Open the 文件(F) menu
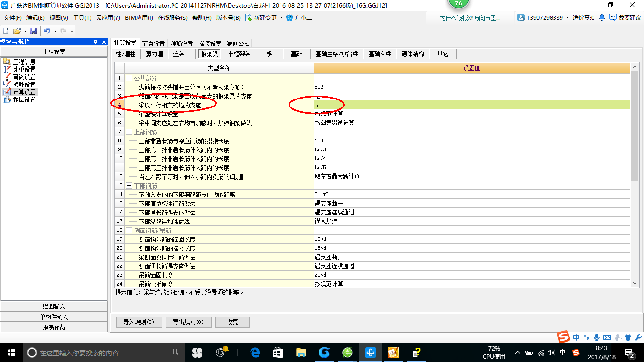Image resolution: width=644 pixels, height=362 pixels. [13, 18]
